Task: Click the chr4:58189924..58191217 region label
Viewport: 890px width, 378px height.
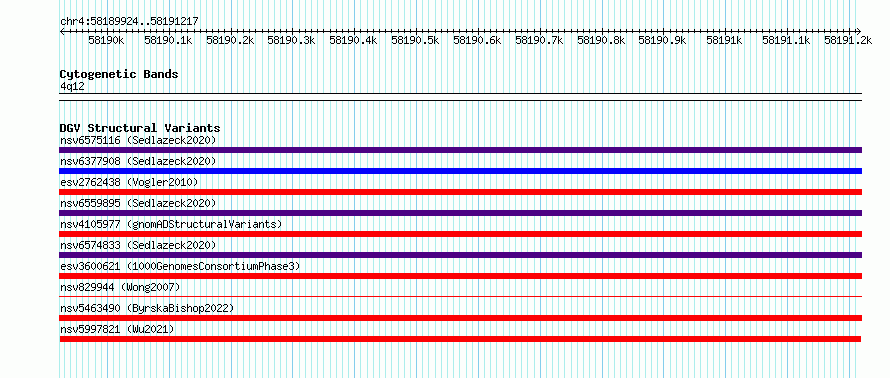Action: [x=129, y=22]
